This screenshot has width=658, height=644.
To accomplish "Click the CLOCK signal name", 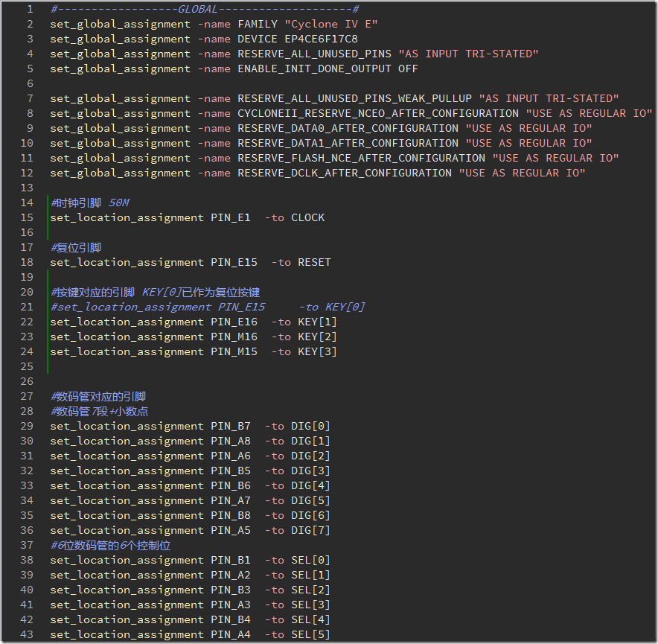I will coord(307,218).
